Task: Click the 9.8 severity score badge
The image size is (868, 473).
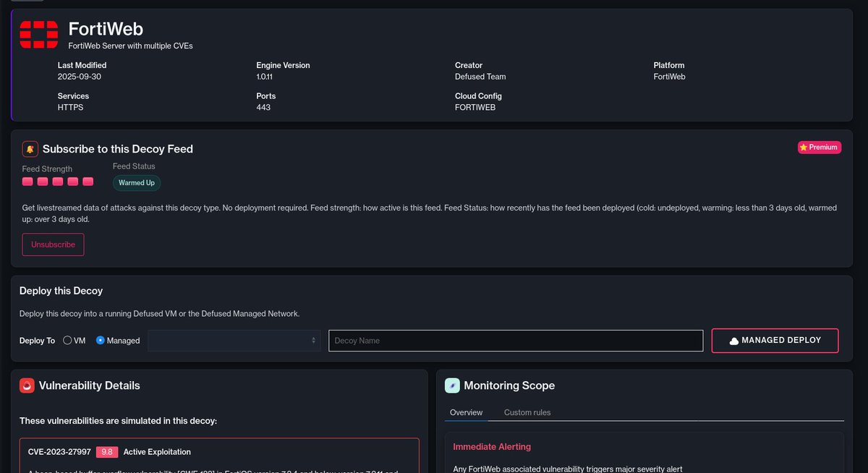Action: (x=107, y=452)
